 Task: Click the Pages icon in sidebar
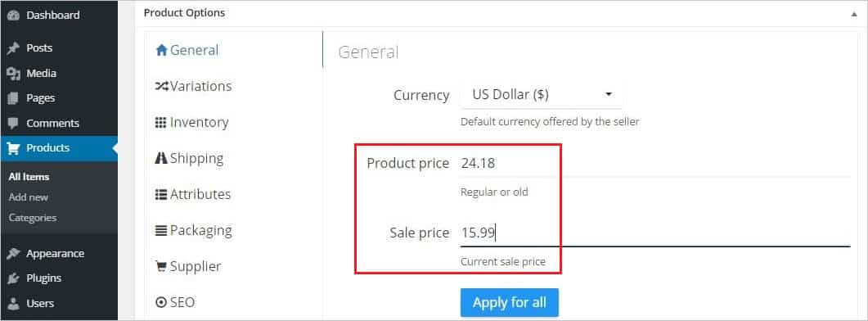13,98
